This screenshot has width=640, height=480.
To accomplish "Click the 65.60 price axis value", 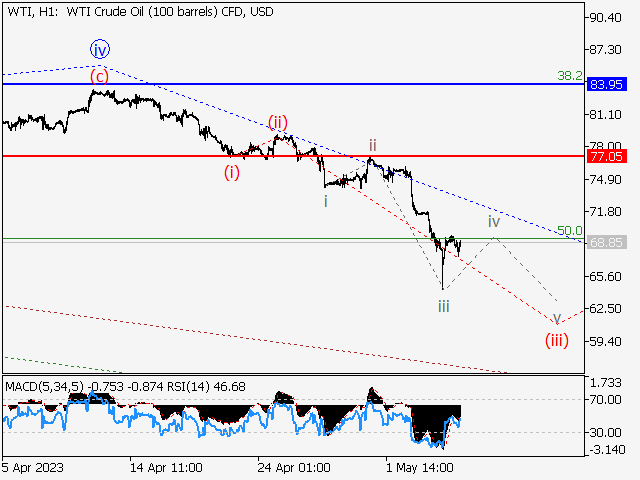I will 606,276.
